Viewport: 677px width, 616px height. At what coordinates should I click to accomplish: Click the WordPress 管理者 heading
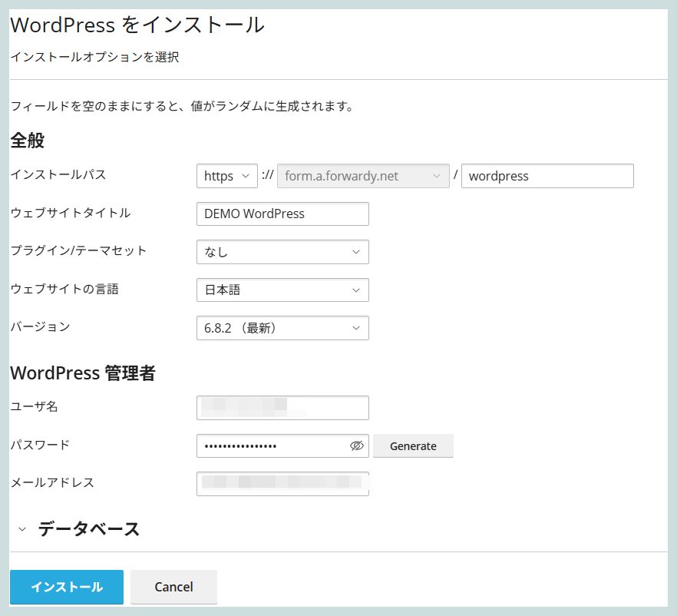83,373
